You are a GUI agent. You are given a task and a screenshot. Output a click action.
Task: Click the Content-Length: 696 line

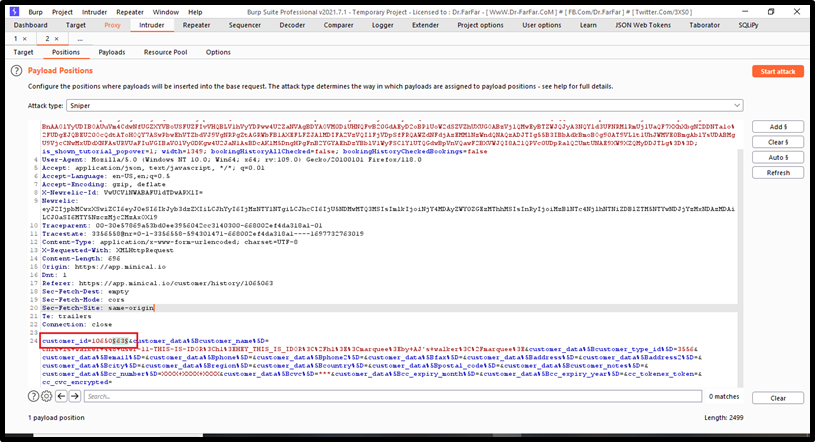pos(81,258)
